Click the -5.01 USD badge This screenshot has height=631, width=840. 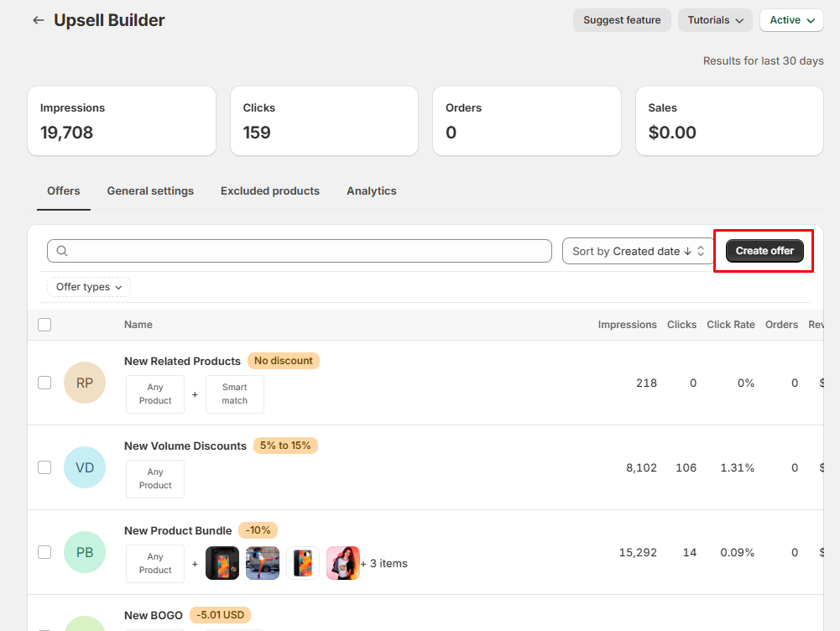pyautogui.click(x=220, y=614)
